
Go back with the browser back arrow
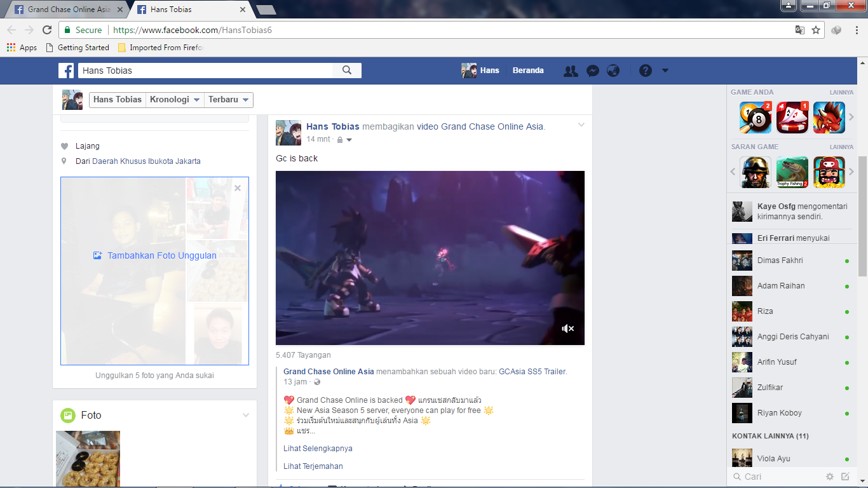click(x=11, y=30)
